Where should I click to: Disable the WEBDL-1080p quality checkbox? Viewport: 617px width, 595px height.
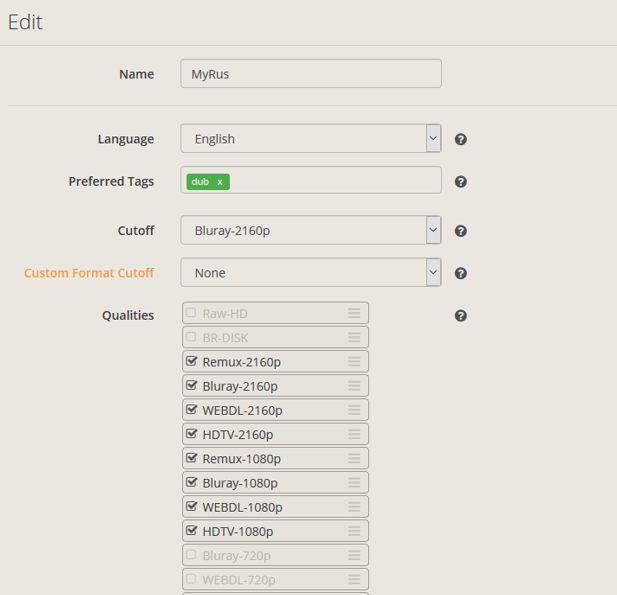[x=192, y=506]
